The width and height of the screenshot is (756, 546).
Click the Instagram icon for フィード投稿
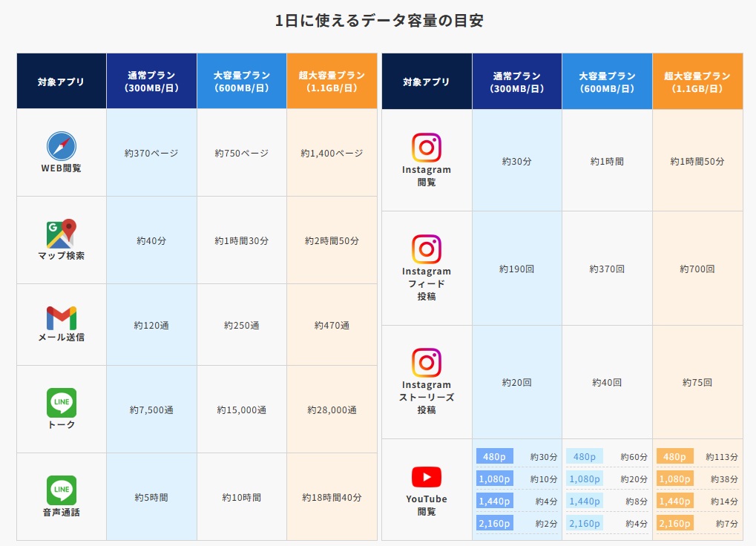click(427, 249)
